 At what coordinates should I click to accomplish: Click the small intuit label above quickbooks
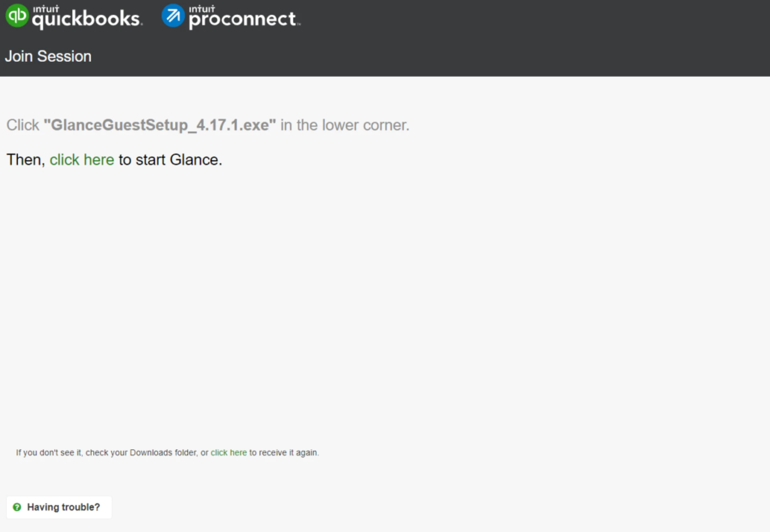click(x=46, y=9)
